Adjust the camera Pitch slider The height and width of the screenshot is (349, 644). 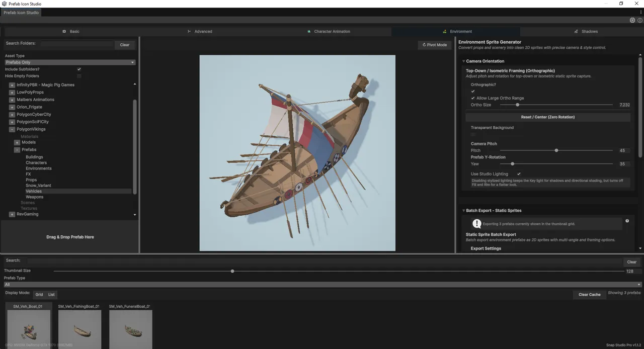tap(556, 150)
